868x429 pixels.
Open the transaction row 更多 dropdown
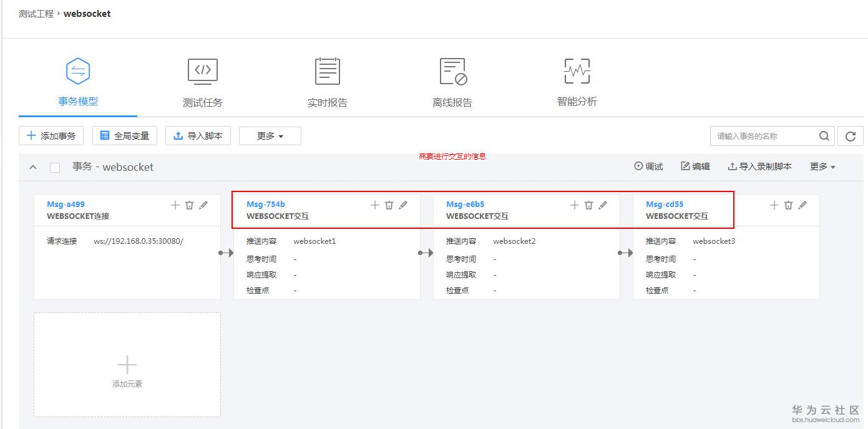[x=822, y=166]
